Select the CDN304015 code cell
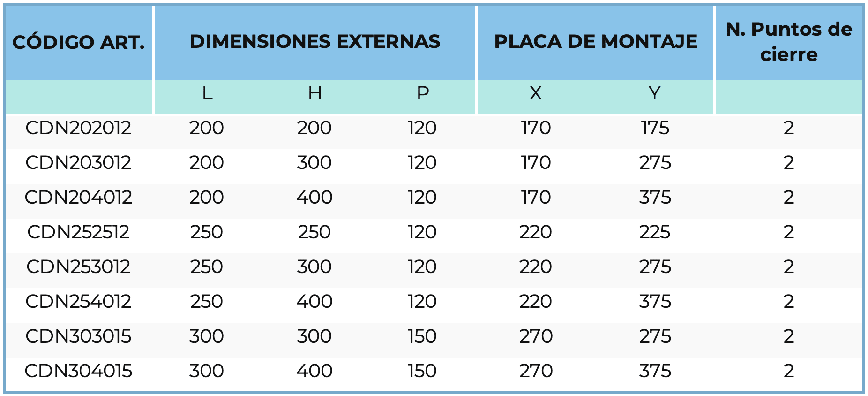 [x=78, y=371]
